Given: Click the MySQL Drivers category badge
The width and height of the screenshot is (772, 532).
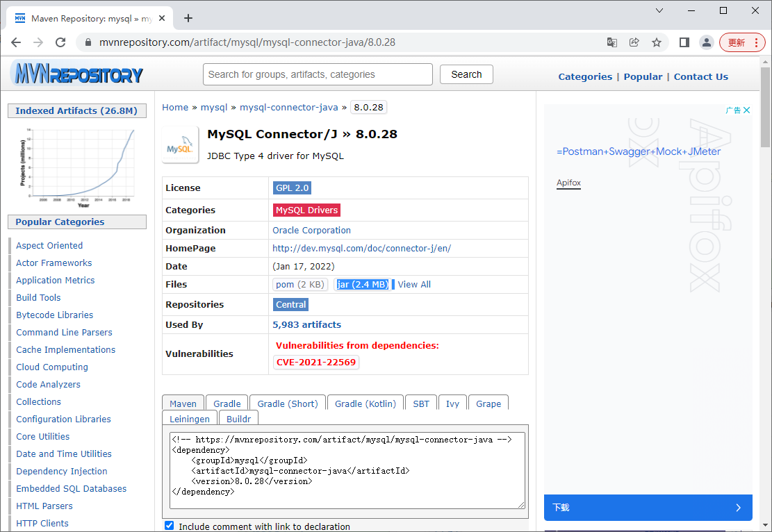Looking at the screenshot, I should click(306, 210).
